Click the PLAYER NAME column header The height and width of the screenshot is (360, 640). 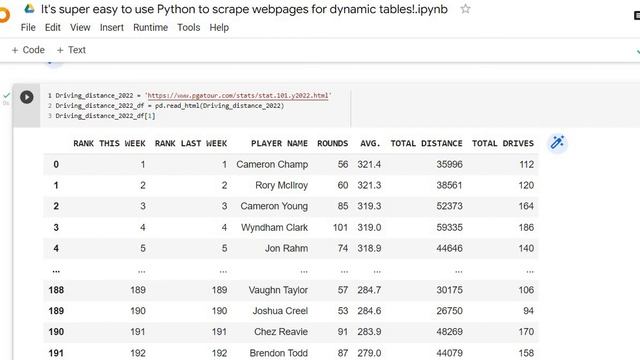[279, 143]
